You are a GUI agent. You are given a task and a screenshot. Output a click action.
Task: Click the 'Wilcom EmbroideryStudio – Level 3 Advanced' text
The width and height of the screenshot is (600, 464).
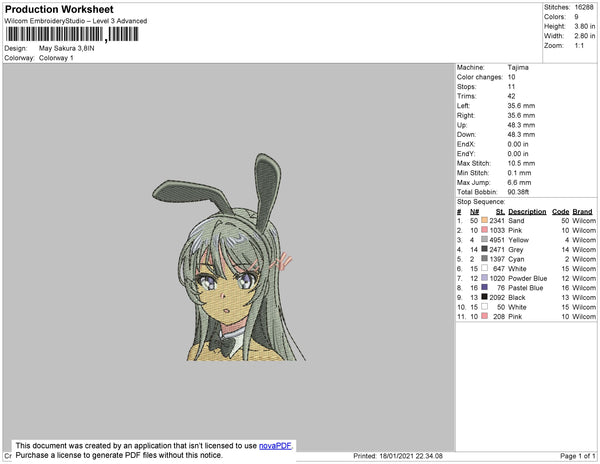76,21
